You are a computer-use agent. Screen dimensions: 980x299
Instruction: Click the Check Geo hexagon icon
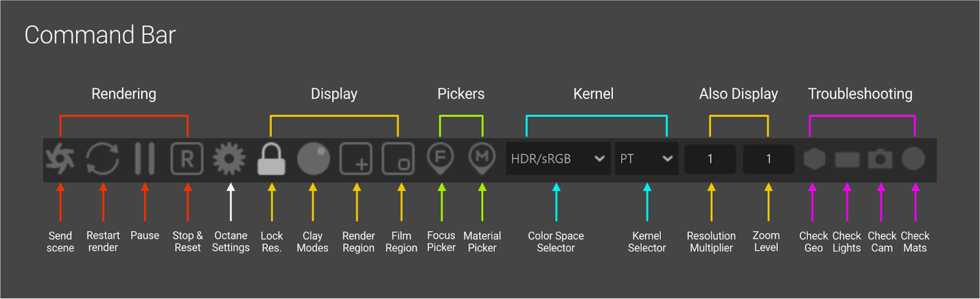pos(814,159)
